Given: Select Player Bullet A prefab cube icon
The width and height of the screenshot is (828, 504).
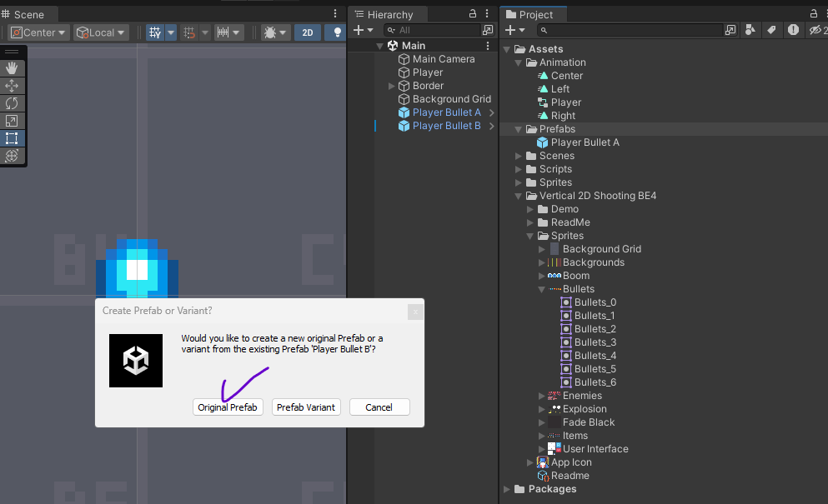Looking at the screenshot, I should click(404, 112).
